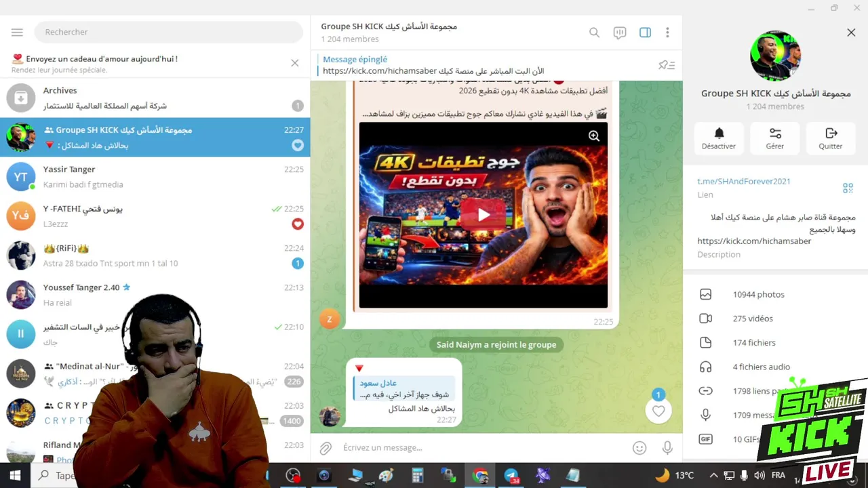The image size is (868, 488).
Task: Show the pinned messages list icon
Action: (x=667, y=65)
